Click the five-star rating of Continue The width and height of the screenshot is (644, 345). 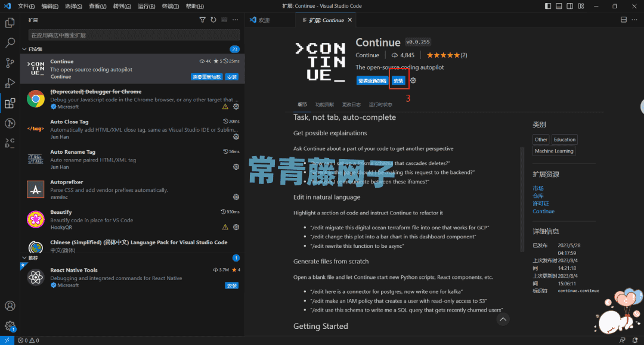pyautogui.click(x=443, y=55)
